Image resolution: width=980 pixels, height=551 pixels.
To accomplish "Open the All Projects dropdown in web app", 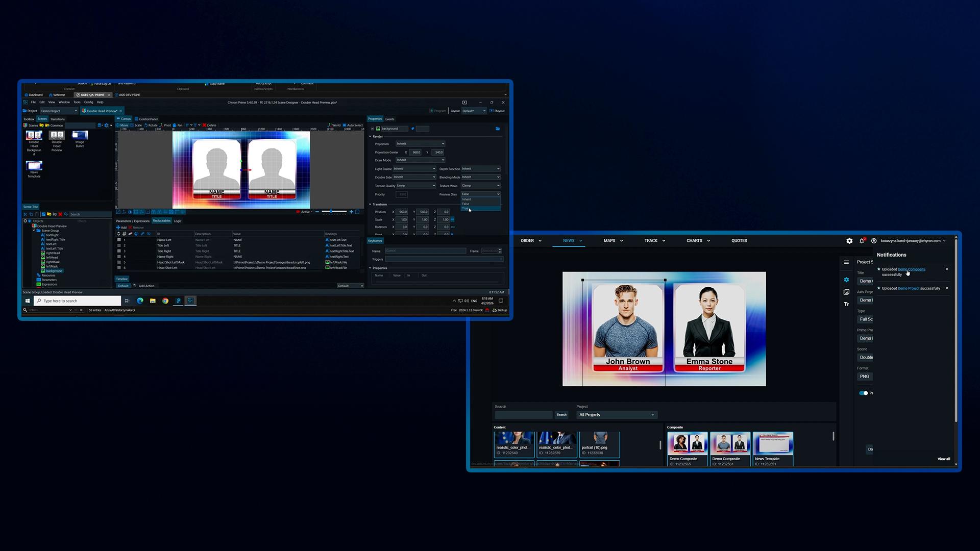I will coord(617,415).
